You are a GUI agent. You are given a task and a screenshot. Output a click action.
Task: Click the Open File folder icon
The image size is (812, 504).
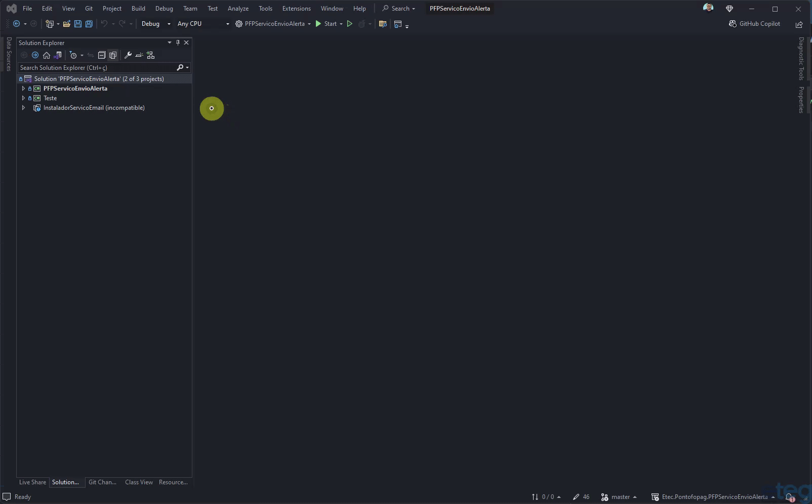(66, 24)
